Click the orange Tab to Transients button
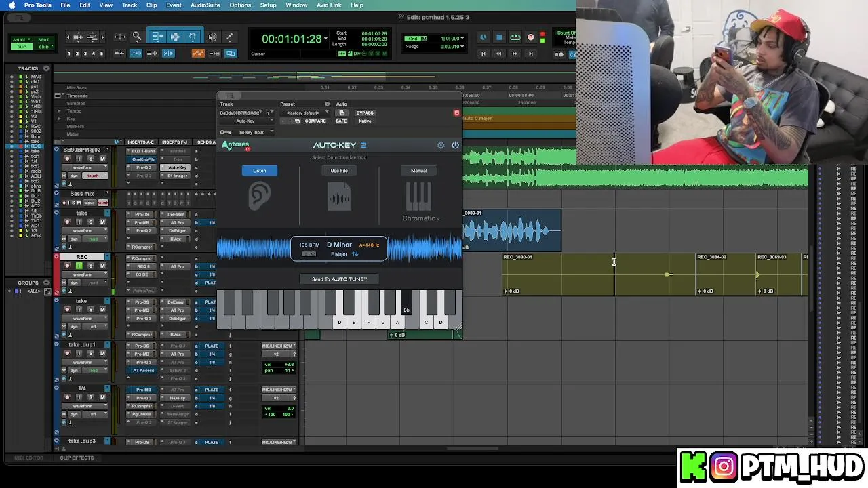The width and height of the screenshot is (868, 488). click(x=198, y=54)
